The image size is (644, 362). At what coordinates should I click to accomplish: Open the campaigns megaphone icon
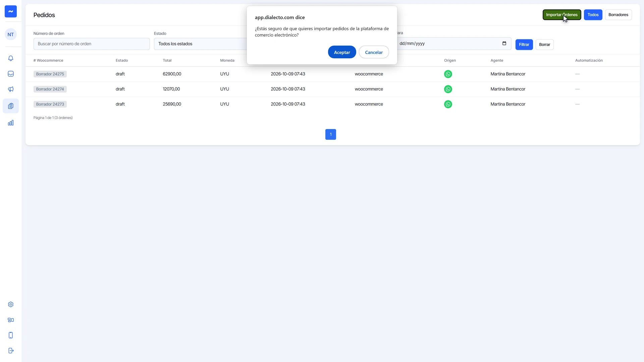pos(11,89)
